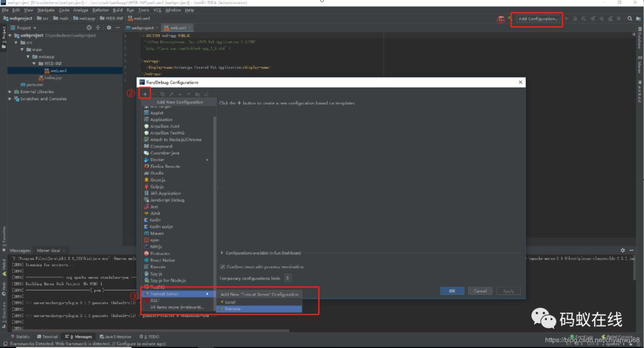The image size is (644, 348).
Task: Open the search everywhere magnifier icon
Action: (x=630, y=18)
